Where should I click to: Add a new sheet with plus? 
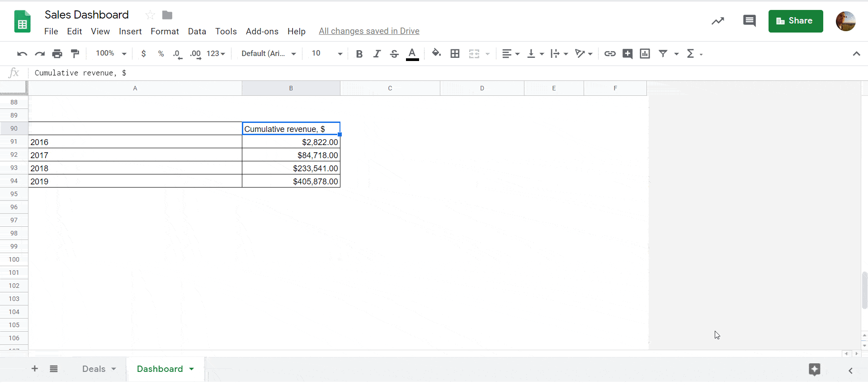point(35,369)
